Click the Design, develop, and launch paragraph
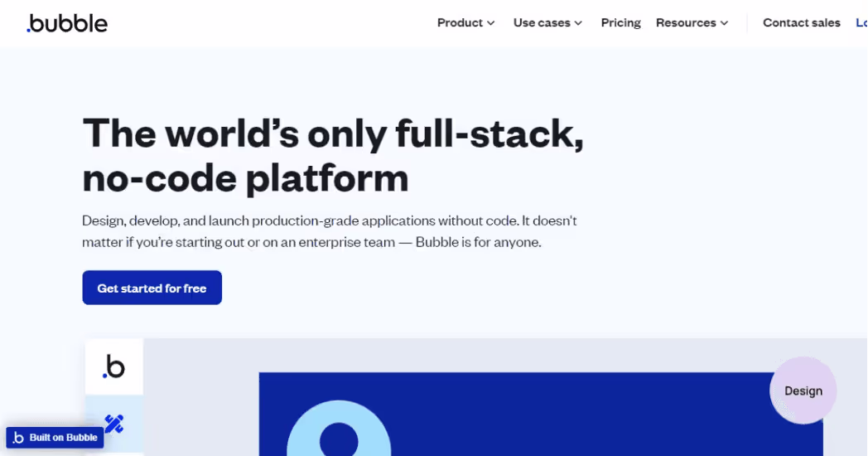This screenshot has height=456, width=868. [x=330, y=231]
